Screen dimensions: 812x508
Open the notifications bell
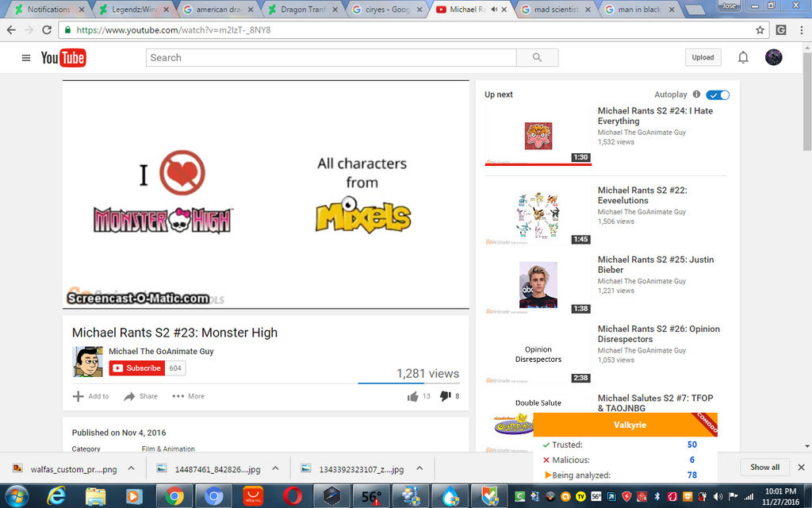click(x=742, y=57)
